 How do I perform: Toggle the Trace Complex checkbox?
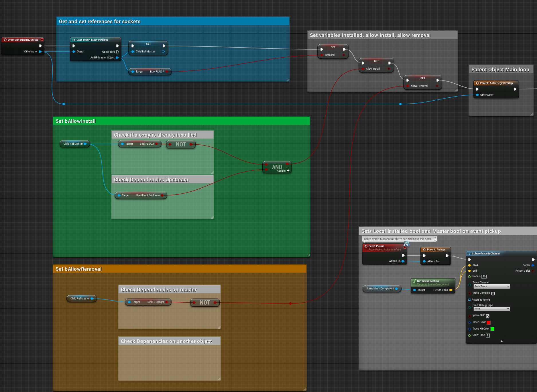click(x=493, y=293)
